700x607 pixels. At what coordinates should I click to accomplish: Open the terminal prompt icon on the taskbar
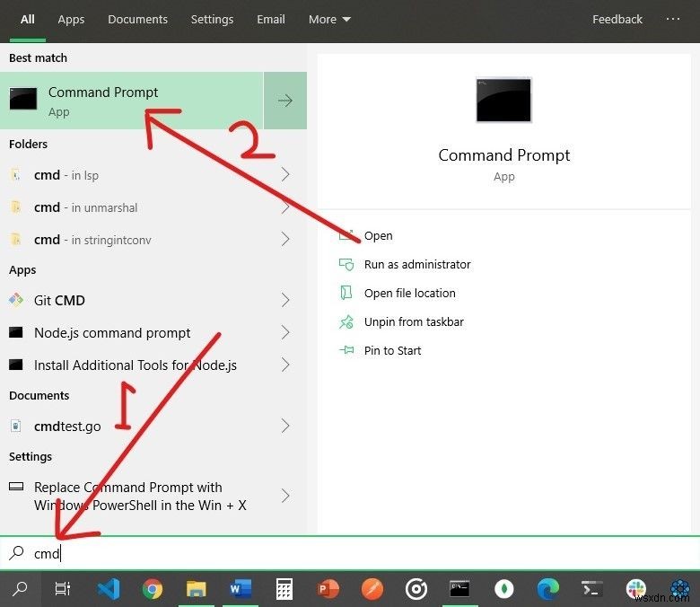591,589
